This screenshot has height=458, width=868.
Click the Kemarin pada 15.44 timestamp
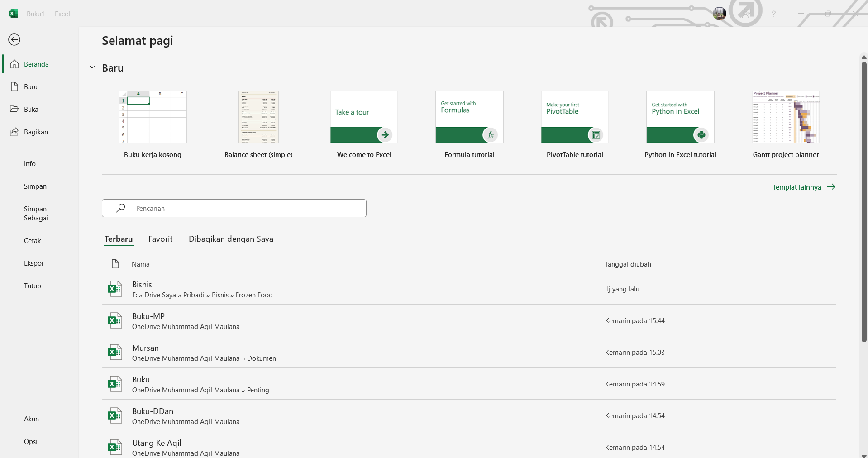[635, 321]
